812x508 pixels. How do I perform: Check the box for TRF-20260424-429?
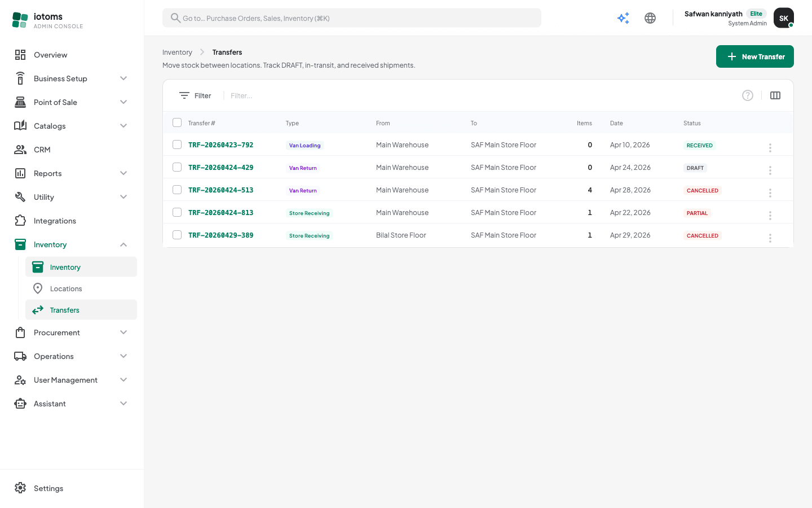pos(177,167)
